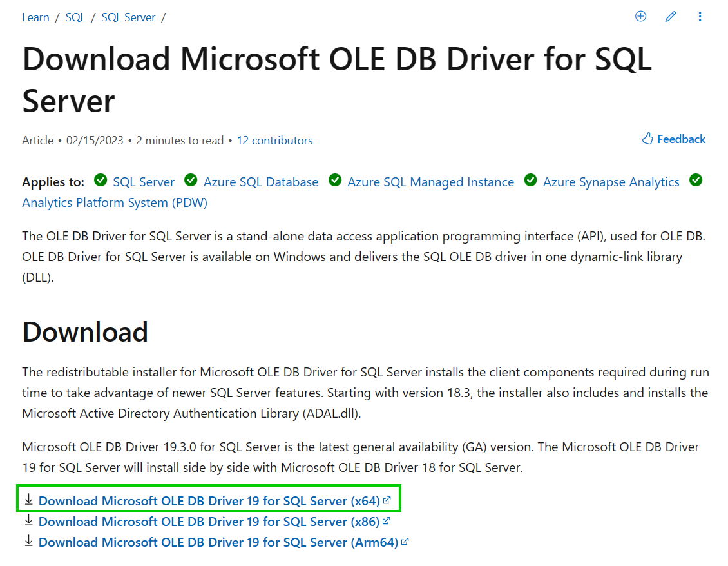This screenshot has width=728, height=566.
Task: Click the download arrow icon beside Arm64 link
Action: tap(29, 540)
